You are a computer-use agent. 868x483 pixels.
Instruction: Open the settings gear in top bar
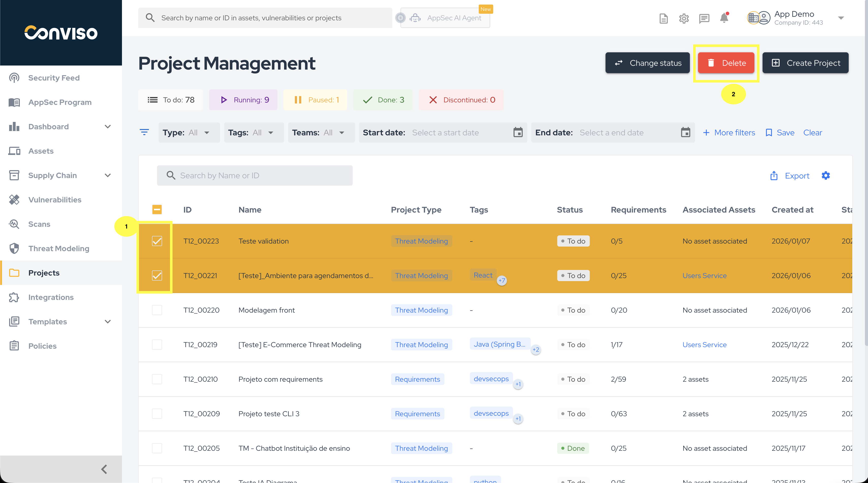click(x=684, y=18)
